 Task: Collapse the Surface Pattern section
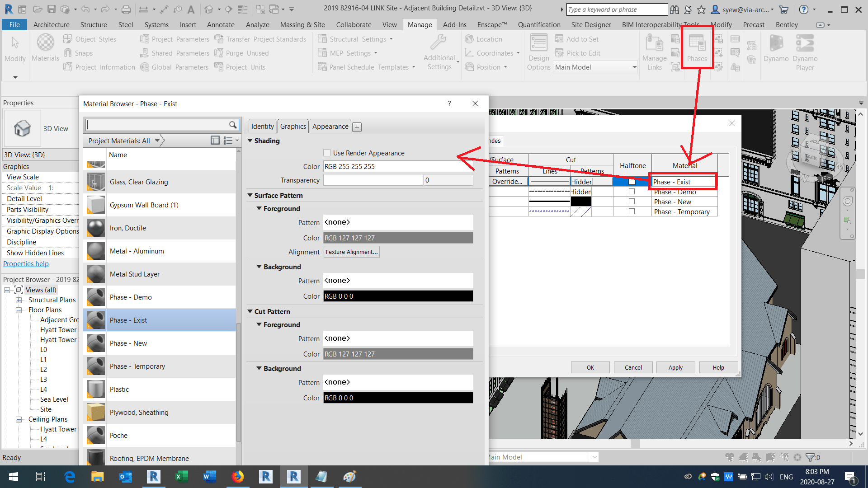point(250,195)
